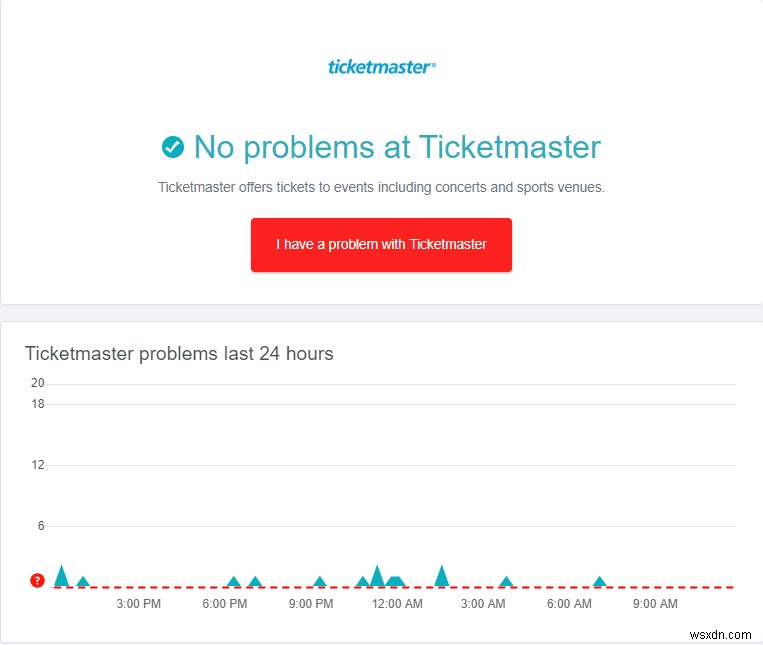Click the spike just after 6:00 AM

[x=600, y=582]
